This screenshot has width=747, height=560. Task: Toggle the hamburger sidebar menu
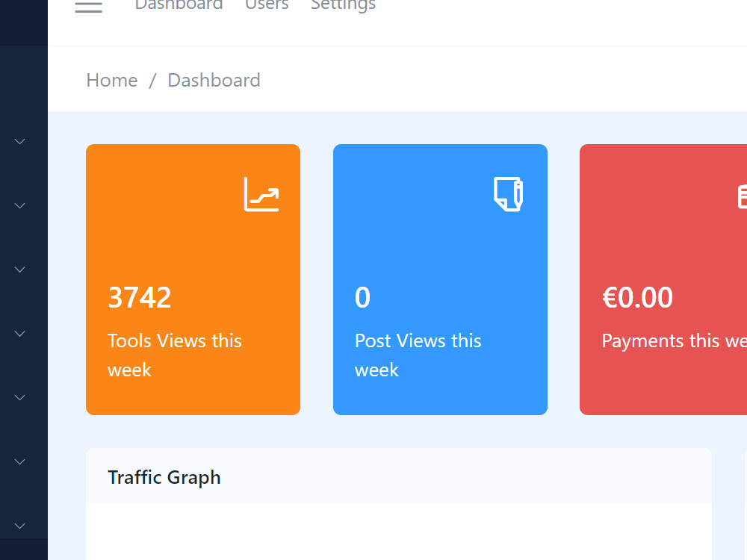tap(89, 6)
